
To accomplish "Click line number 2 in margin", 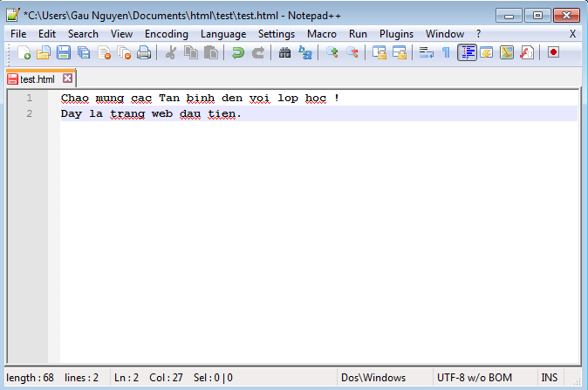I will coord(30,113).
